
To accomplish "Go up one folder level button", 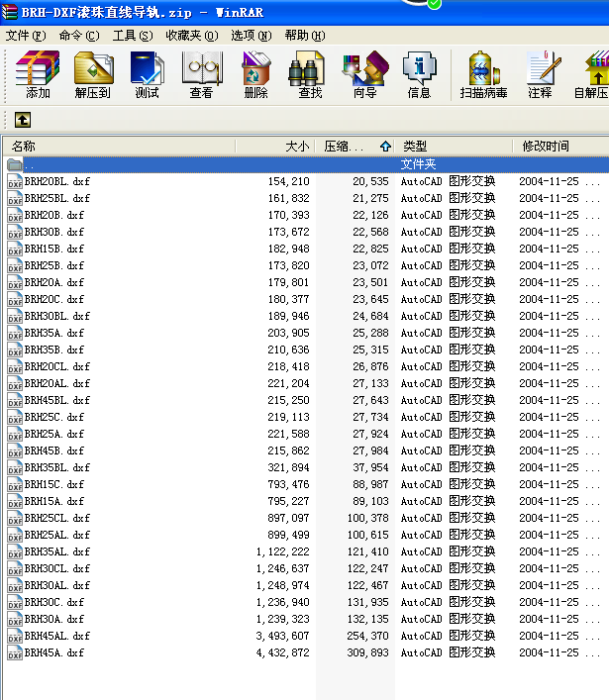I will (x=23, y=120).
